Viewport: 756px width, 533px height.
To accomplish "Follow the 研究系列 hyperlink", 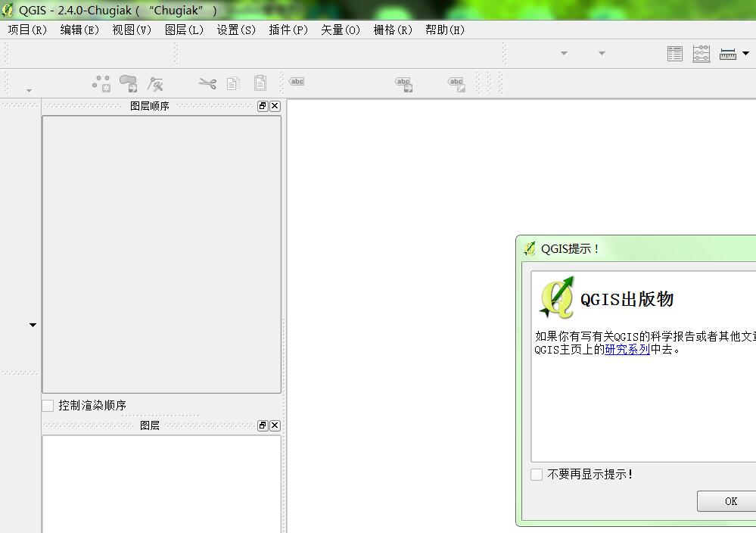I will 627,350.
